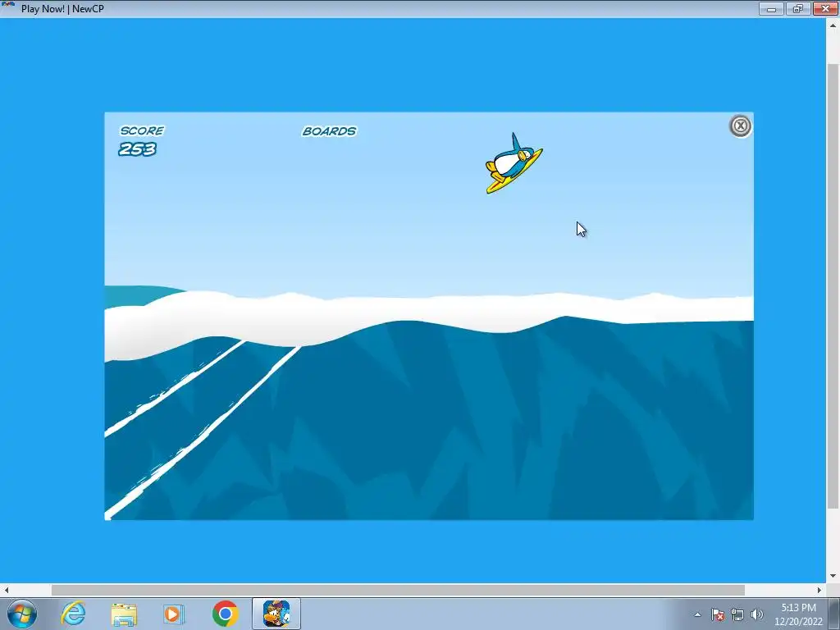Open Google Chrome from the taskbar
This screenshot has height=630, width=840.
click(225, 614)
